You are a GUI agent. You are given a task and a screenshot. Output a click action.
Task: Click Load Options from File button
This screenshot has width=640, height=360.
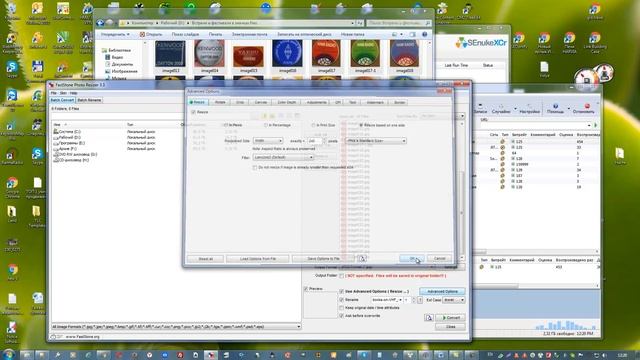pos(258,259)
